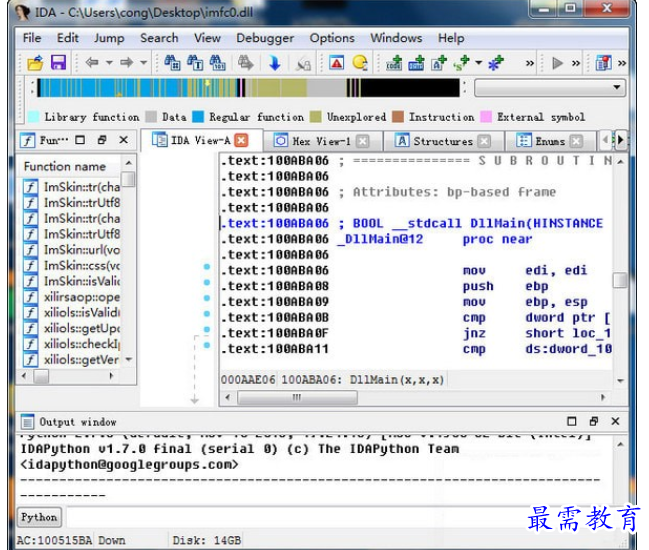Close the Structures tab
The width and height of the screenshot is (649, 550).
point(484,141)
